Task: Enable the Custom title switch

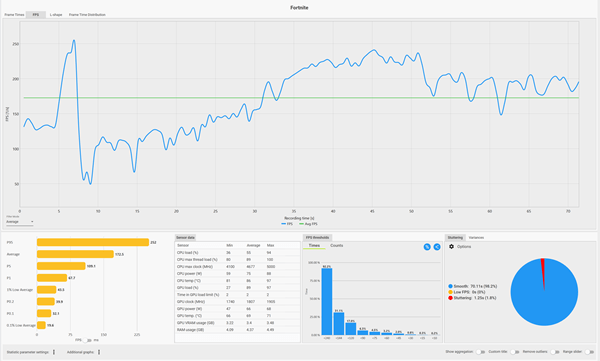Action: point(514,352)
